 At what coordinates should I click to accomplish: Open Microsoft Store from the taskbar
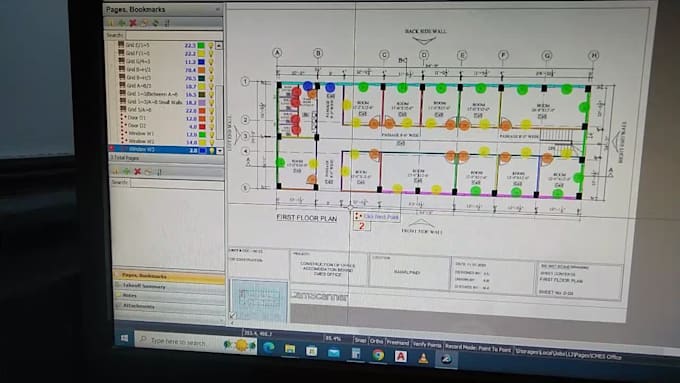pos(311,350)
